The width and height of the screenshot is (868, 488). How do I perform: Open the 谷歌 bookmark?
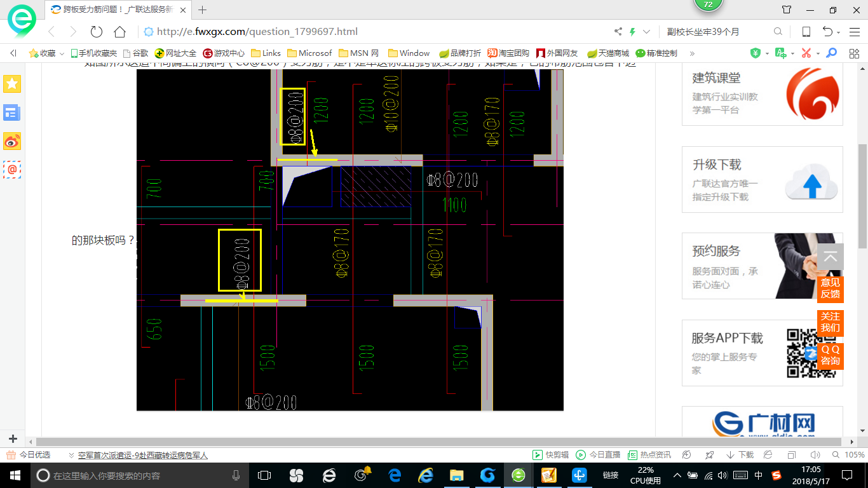click(x=135, y=53)
